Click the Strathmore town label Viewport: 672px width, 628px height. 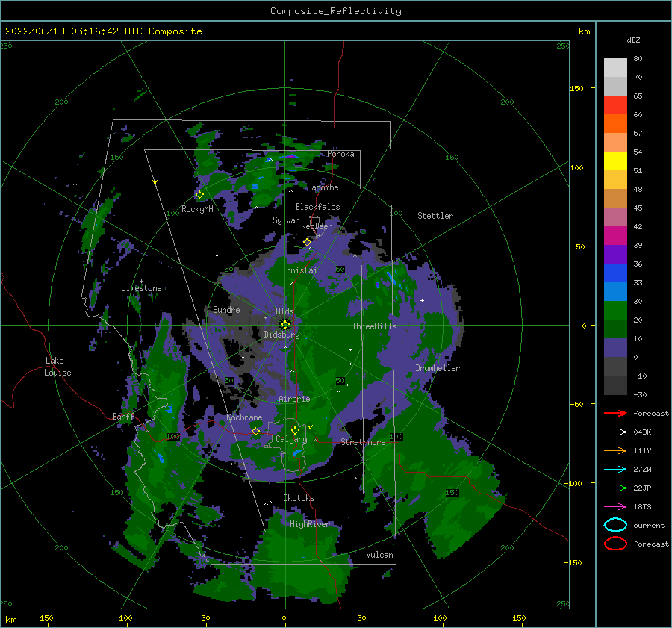coord(363,442)
